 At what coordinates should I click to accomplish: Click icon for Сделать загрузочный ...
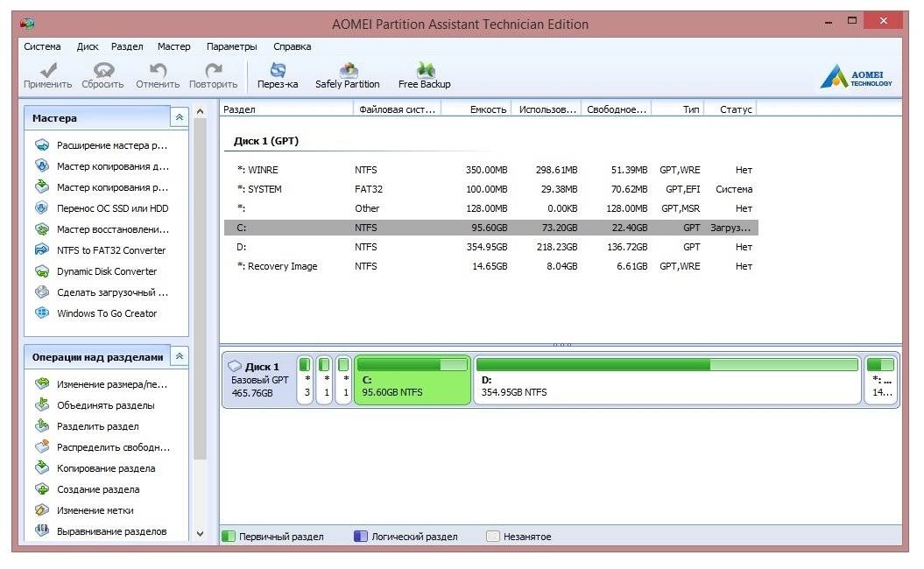(x=42, y=292)
